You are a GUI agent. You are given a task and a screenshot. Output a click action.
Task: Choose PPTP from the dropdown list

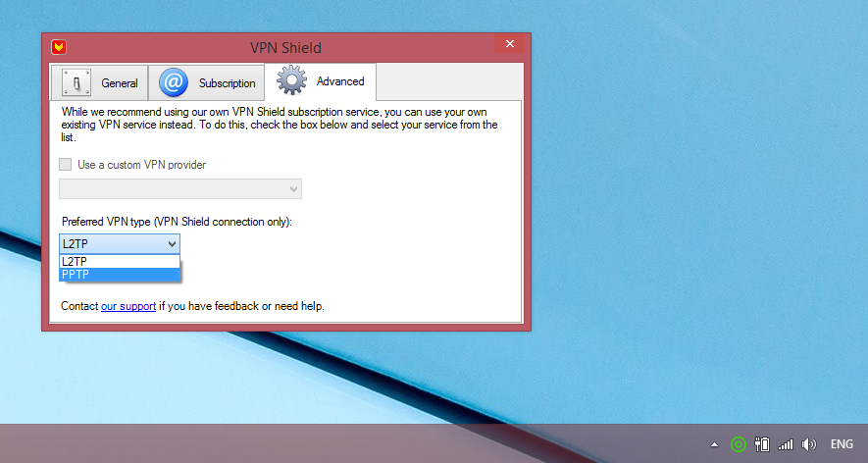[120, 275]
